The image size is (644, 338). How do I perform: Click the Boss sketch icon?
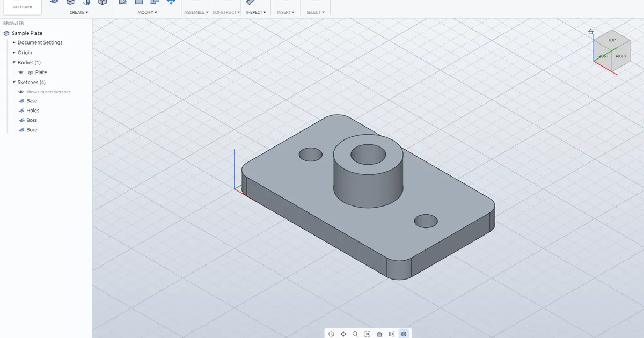(x=21, y=120)
